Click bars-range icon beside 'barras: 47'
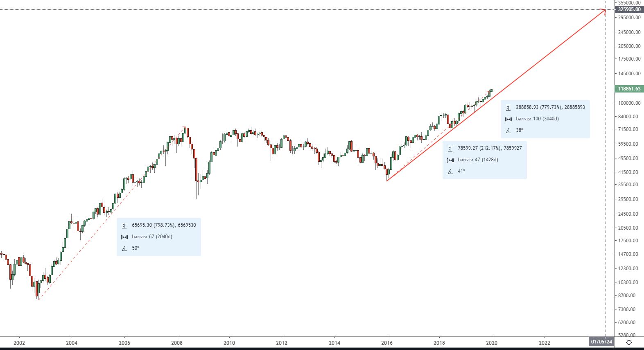644x350 pixels. pyautogui.click(x=450, y=160)
